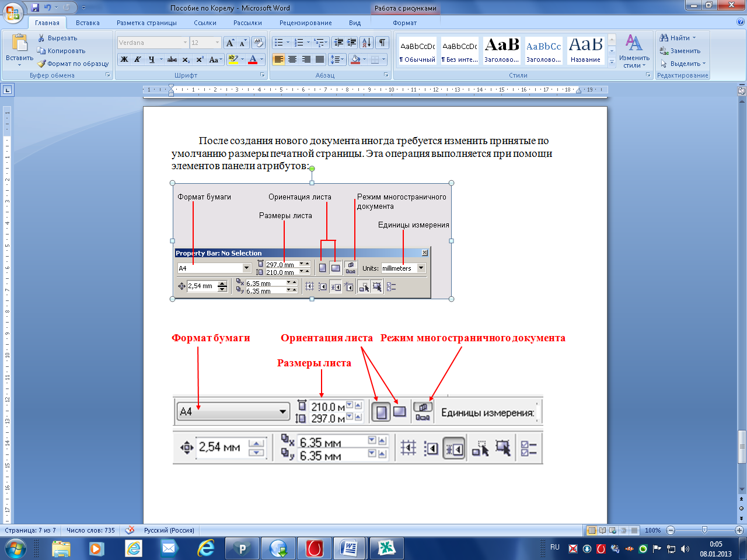Viewport: 747px width, 560px height.
Task: Sort text with the А-Я sort icon
Action: pos(366,43)
